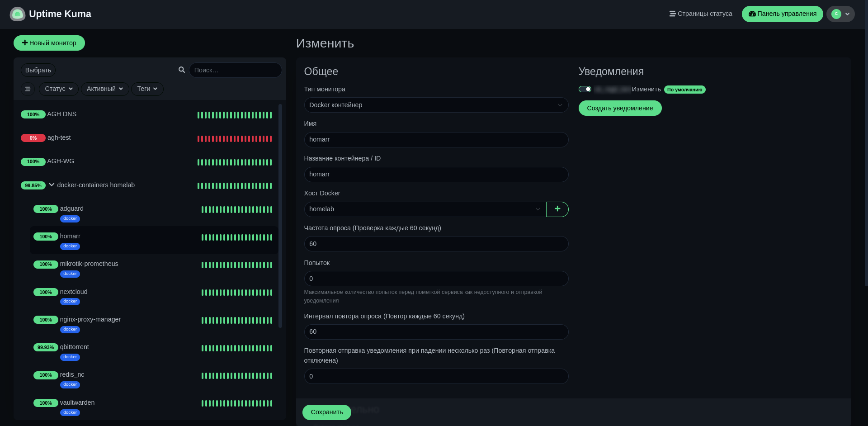Screen dimensions: 868x426
Task: Click the Выбрать button
Action: (38, 70)
